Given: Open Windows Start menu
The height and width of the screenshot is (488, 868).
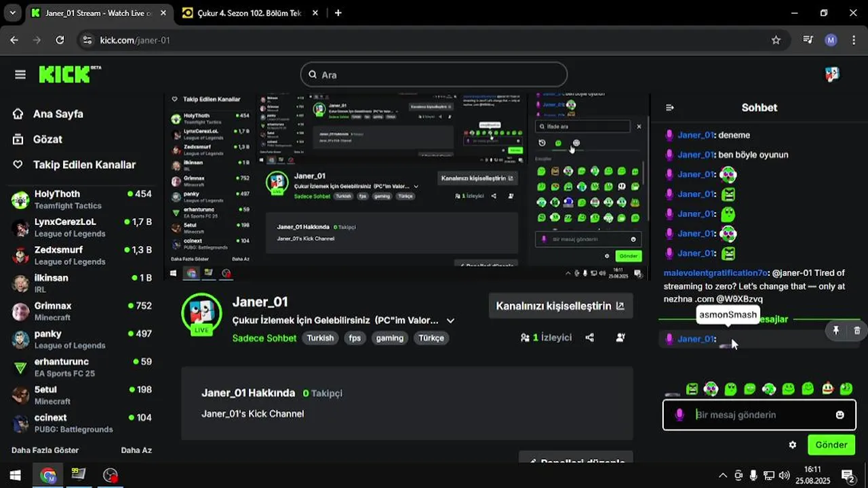Looking at the screenshot, I should (15, 475).
